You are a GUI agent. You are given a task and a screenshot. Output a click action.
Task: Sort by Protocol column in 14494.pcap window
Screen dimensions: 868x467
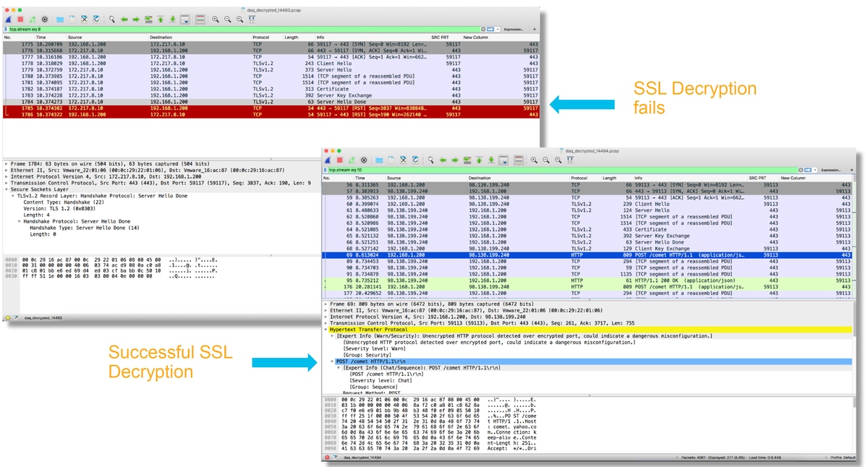tap(579, 178)
